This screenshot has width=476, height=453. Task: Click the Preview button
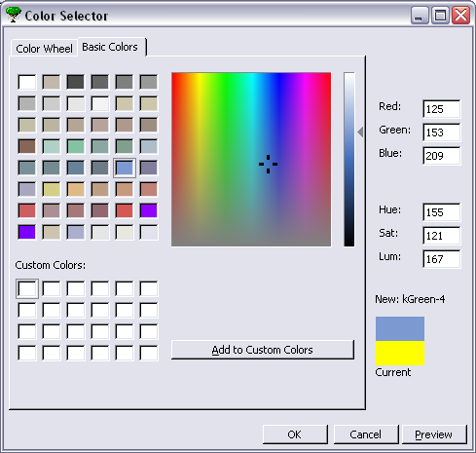click(x=434, y=434)
